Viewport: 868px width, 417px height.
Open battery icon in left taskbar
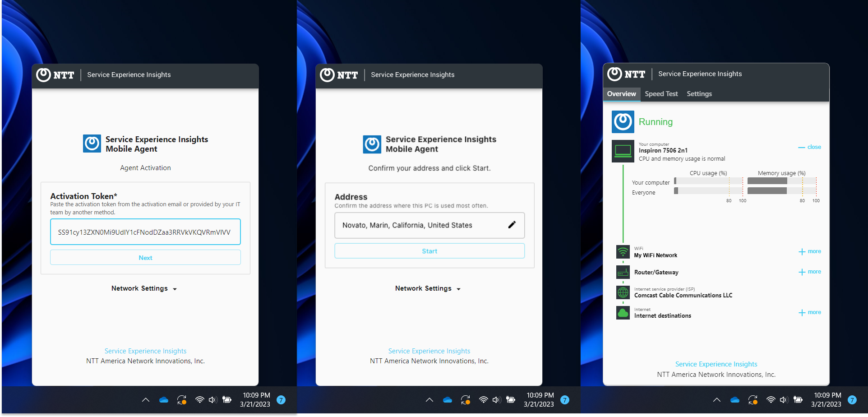[x=227, y=400]
